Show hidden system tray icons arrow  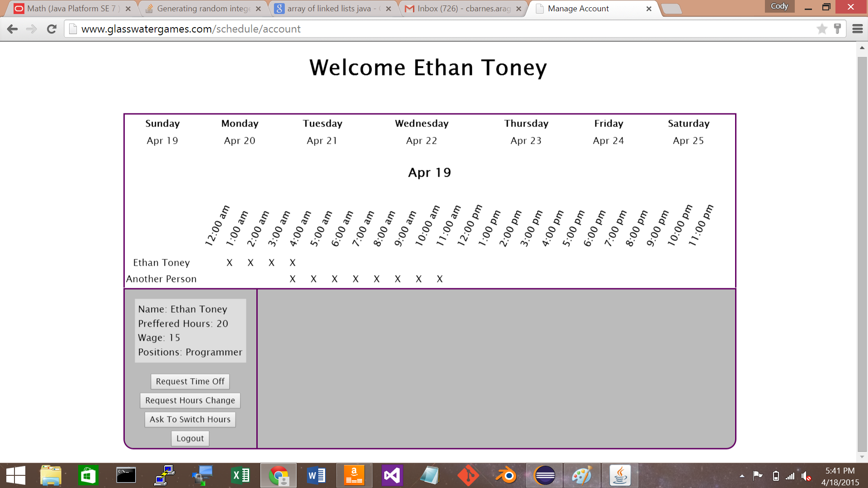coord(742,476)
